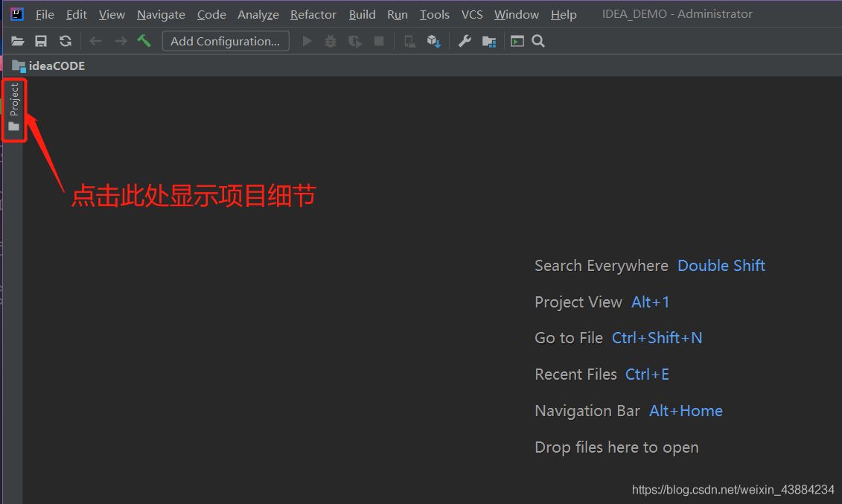Build project with green hammer icon
842x504 pixels.
coord(144,41)
